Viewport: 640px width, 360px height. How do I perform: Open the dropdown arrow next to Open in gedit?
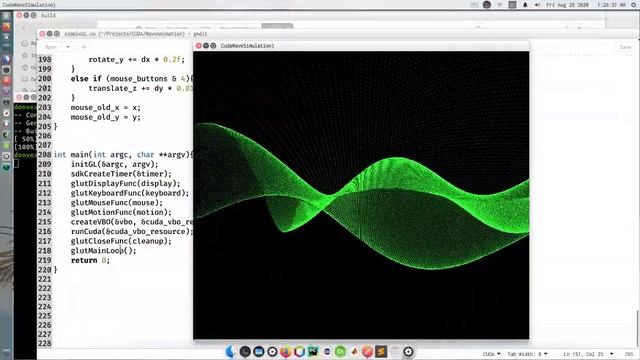tap(68, 47)
